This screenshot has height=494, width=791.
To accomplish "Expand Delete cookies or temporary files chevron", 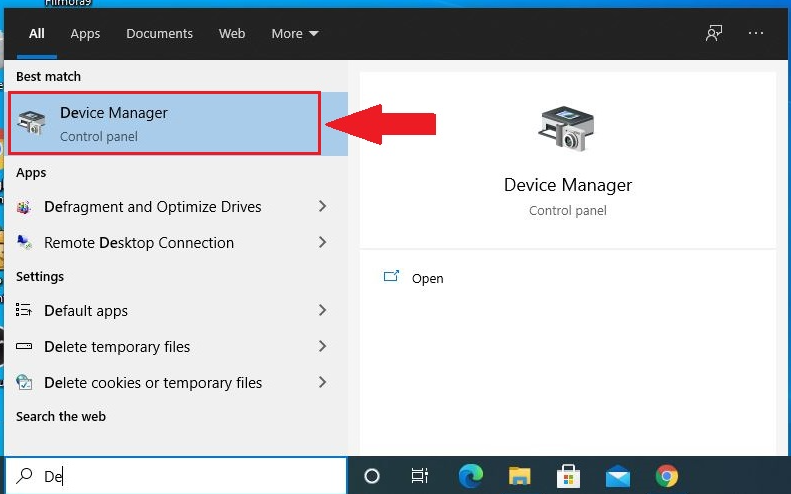I will coord(322,382).
